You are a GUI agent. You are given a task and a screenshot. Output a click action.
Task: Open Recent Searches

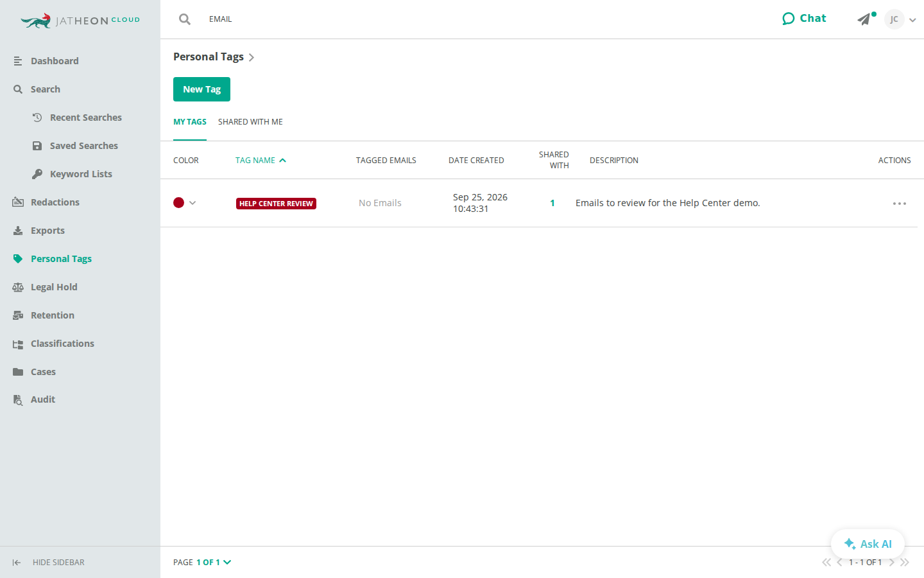[x=85, y=118]
